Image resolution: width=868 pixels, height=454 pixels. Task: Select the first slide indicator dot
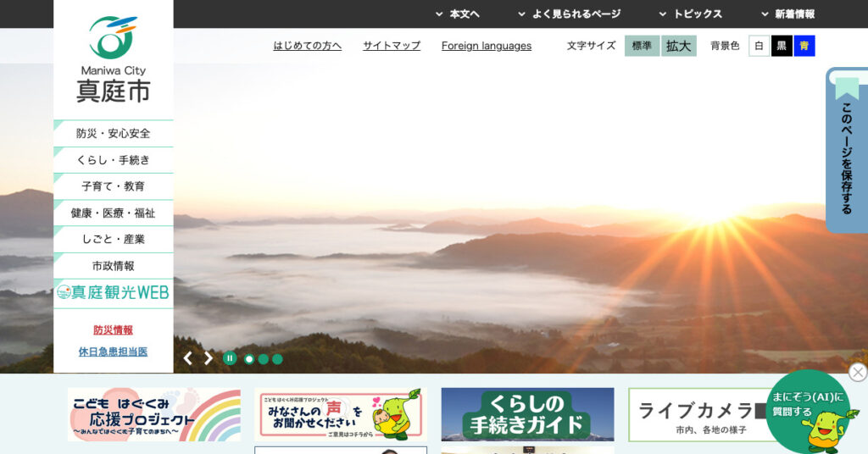pyautogui.click(x=249, y=359)
